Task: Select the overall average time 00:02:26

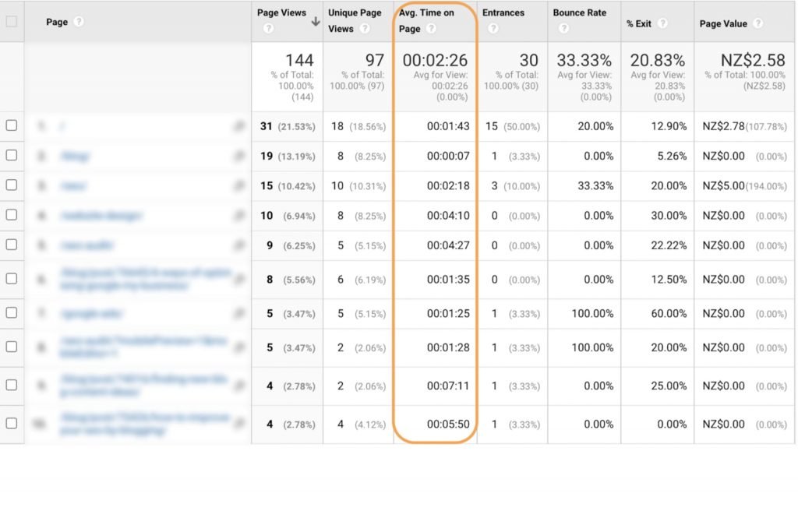Action: pos(435,60)
